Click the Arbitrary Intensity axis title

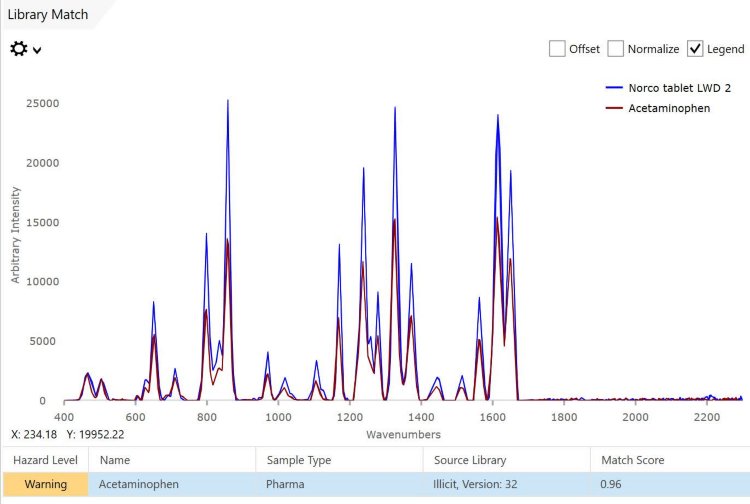(16, 235)
